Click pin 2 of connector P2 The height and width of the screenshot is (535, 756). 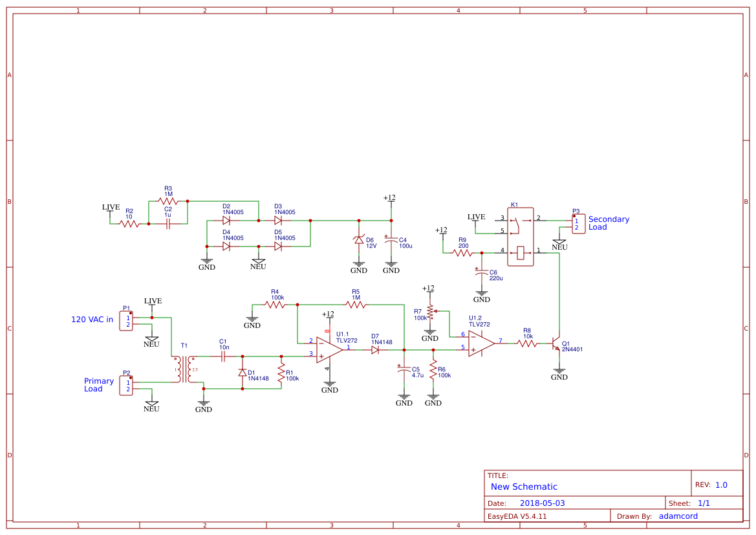(127, 389)
